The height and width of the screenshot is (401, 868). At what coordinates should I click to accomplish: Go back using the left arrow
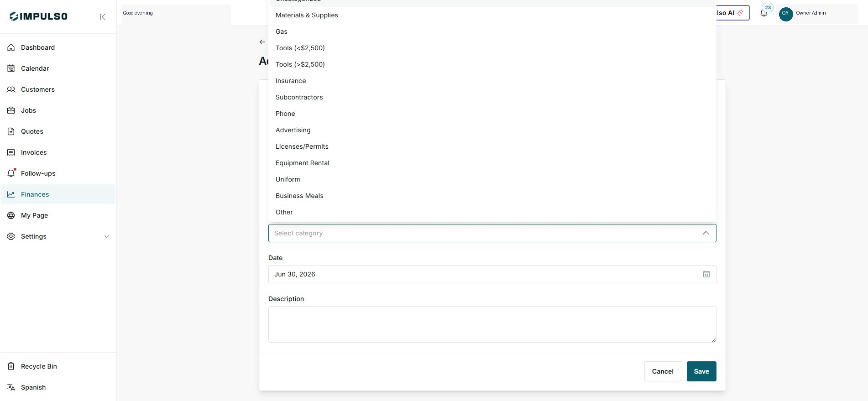(x=262, y=42)
